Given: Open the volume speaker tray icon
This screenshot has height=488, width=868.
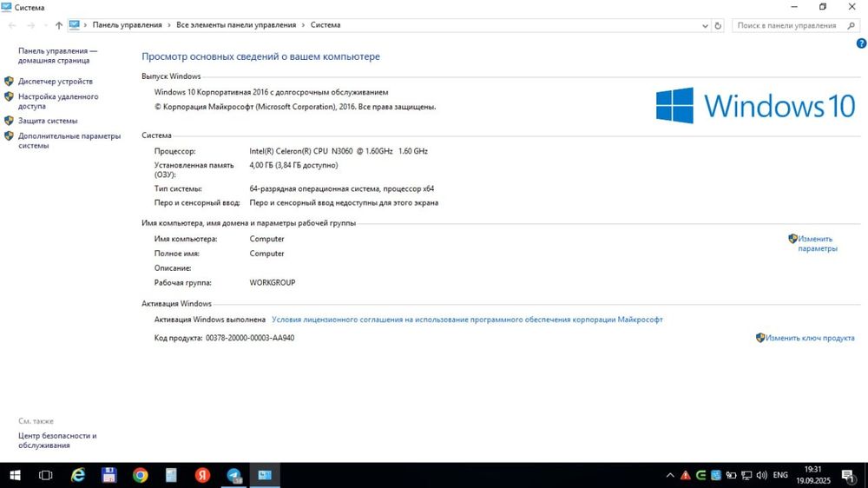Looking at the screenshot, I should click(x=762, y=475).
